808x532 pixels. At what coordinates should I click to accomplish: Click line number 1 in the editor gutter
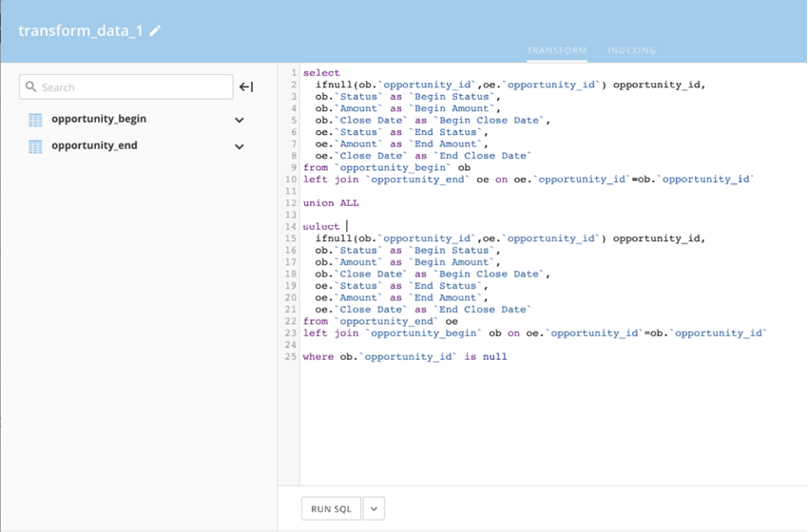[x=294, y=73]
